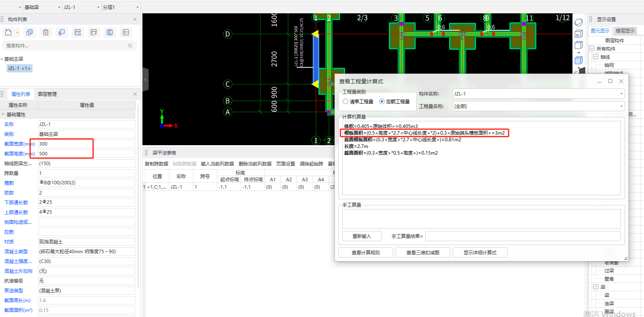Viewport: 644px width, 317px height.
Task: Click the delete component trash icon
Action: coord(46,32)
